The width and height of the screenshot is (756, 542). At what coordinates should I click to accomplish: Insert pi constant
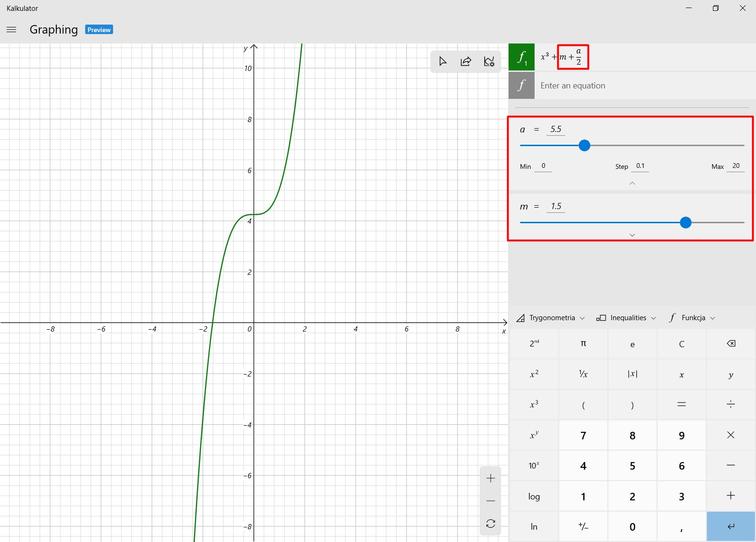[583, 344]
